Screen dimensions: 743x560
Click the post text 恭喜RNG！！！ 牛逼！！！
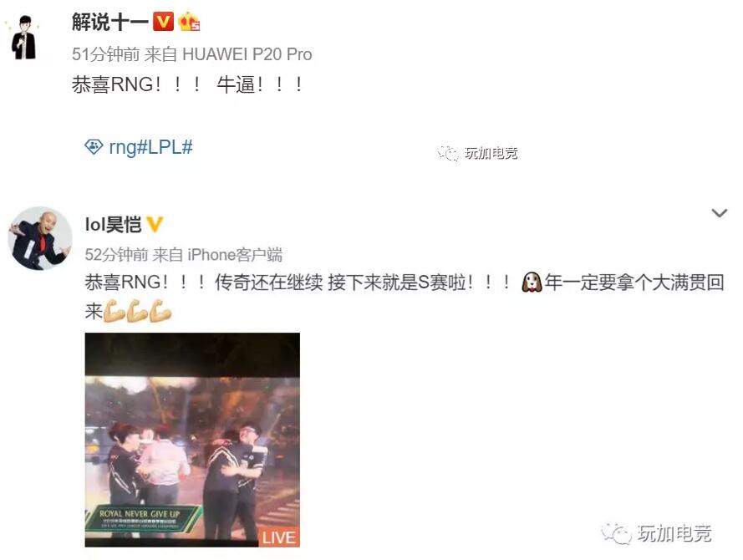tap(188, 84)
